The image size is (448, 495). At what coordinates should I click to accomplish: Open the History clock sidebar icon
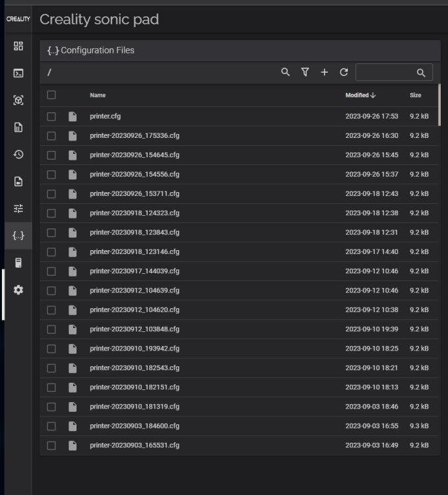(18, 154)
